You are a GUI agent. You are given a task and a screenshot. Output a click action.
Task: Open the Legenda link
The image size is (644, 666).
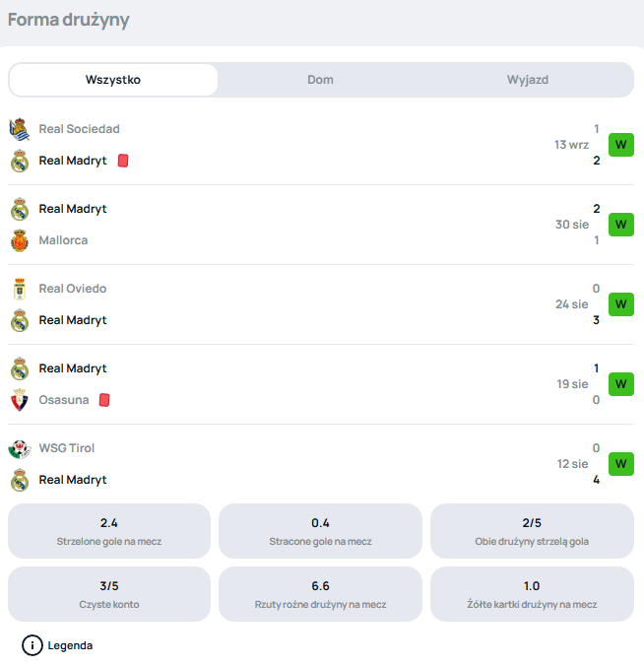click(x=70, y=645)
